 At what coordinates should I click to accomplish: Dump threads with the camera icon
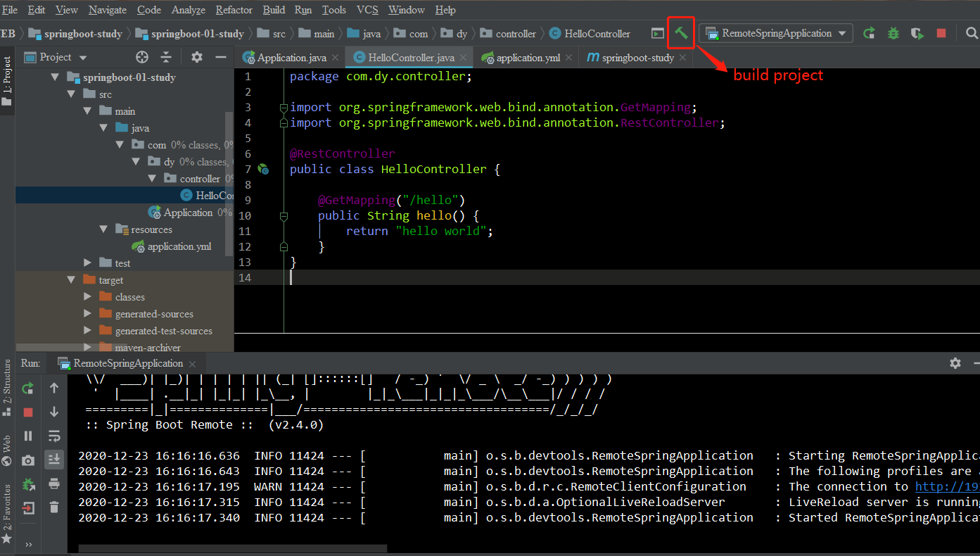click(x=28, y=460)
